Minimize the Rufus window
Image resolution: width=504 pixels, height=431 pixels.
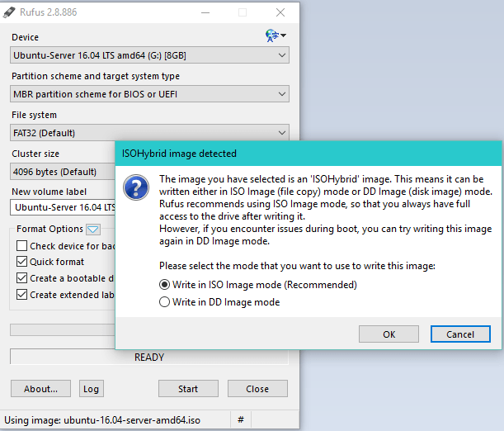205,12
